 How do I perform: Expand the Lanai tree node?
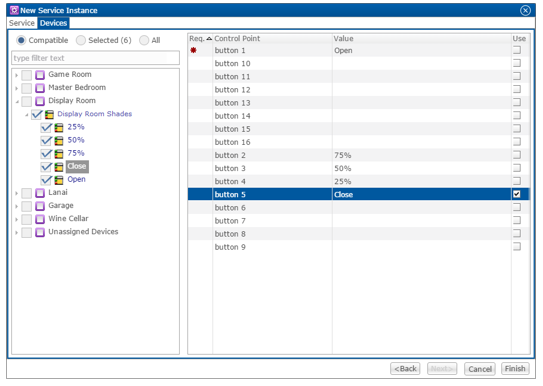pyautogui.click(x=16, y=193)
